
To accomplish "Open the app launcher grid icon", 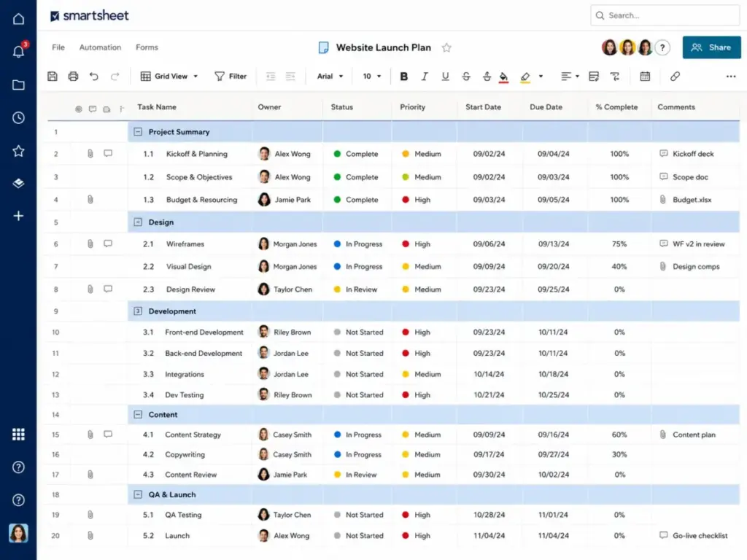I will point(18,435).
